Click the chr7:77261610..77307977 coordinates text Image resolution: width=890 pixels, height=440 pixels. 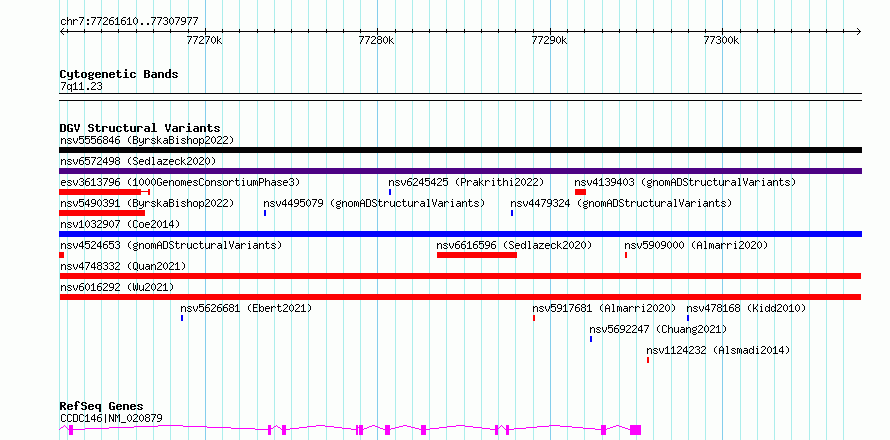tap(129, 22)
